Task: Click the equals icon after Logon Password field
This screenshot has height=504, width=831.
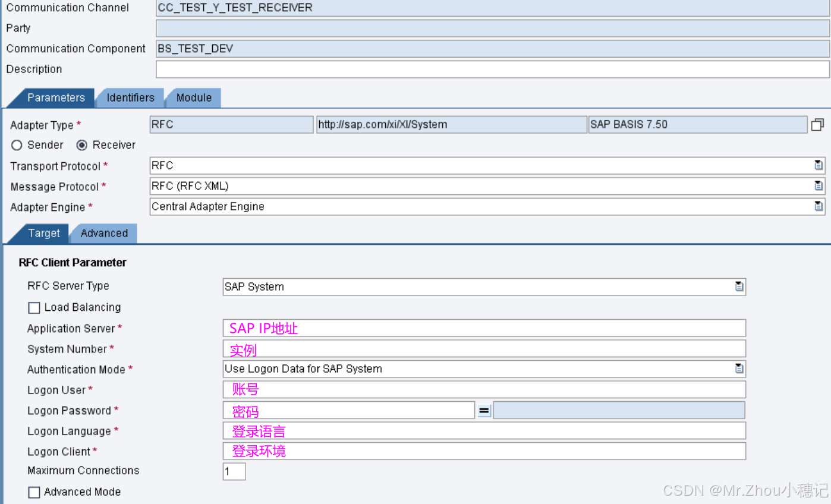Action: coord(483,409)
